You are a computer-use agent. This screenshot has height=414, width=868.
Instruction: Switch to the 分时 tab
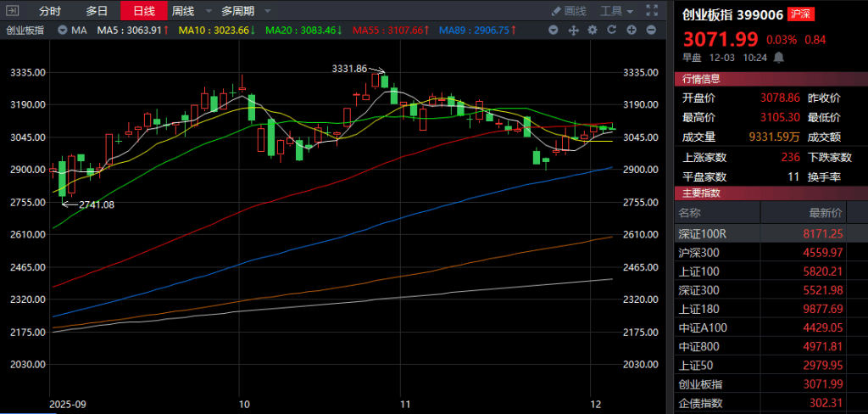[50, 11]
